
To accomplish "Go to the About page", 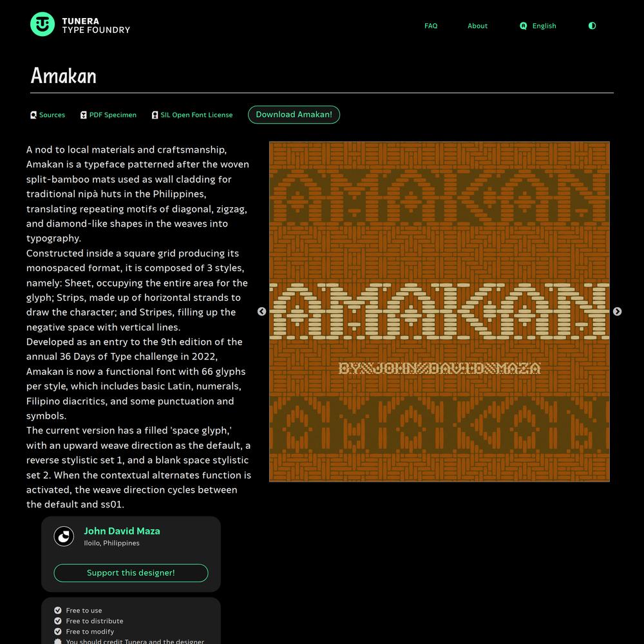I will (x=477, y=26).
